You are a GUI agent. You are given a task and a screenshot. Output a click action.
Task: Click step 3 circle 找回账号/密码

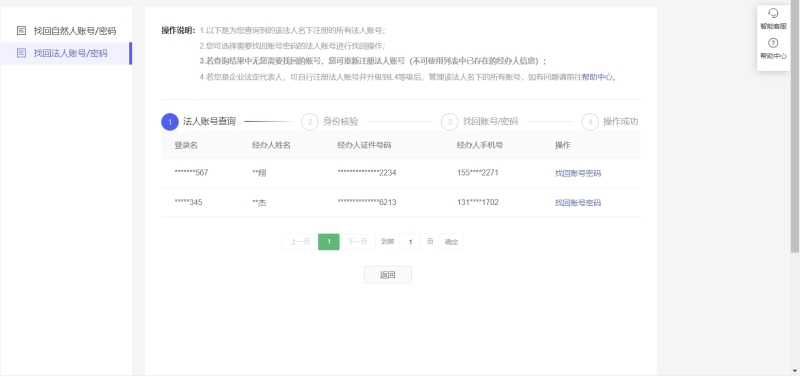point(449,122)
